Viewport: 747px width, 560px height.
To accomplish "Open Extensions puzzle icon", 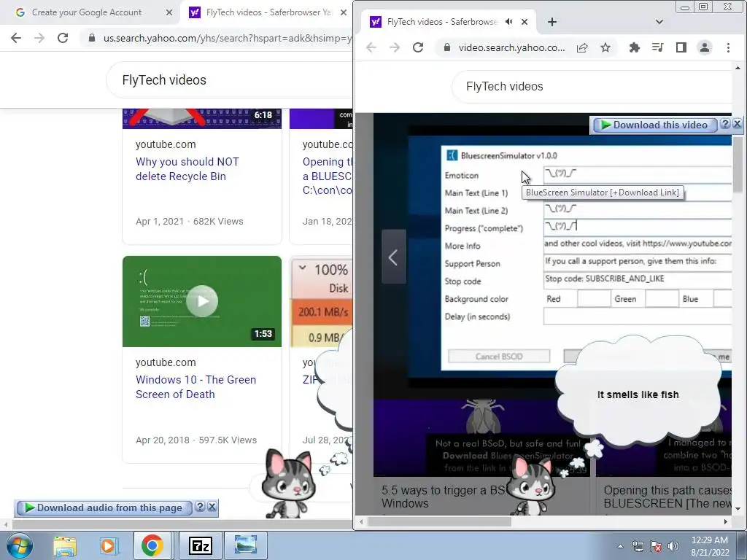I will (634, 47).
